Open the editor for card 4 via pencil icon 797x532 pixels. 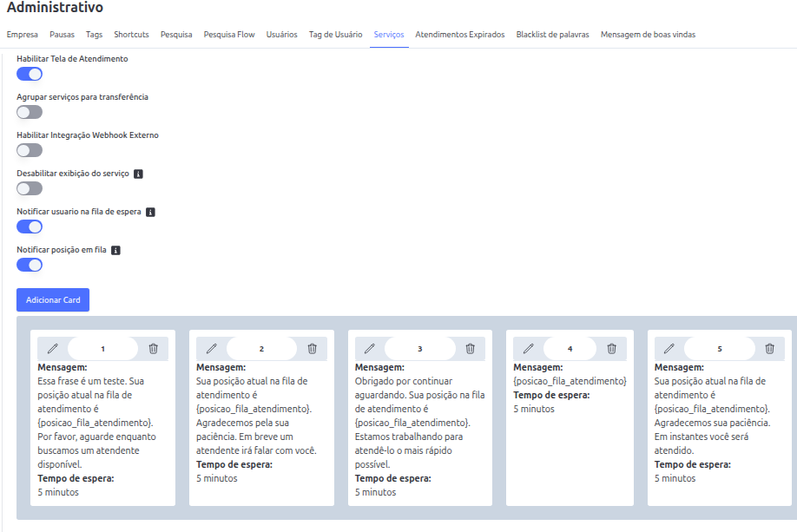pyautogui.click(x=528, y=349)
